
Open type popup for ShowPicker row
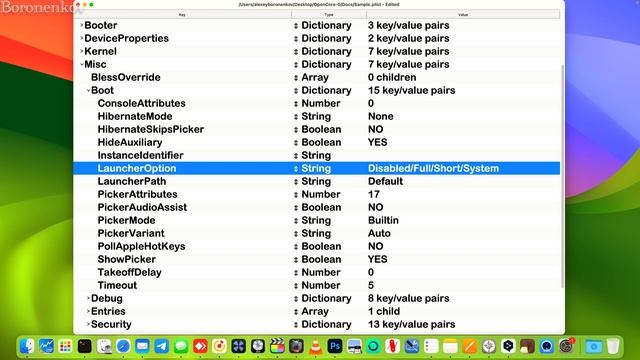296,260
